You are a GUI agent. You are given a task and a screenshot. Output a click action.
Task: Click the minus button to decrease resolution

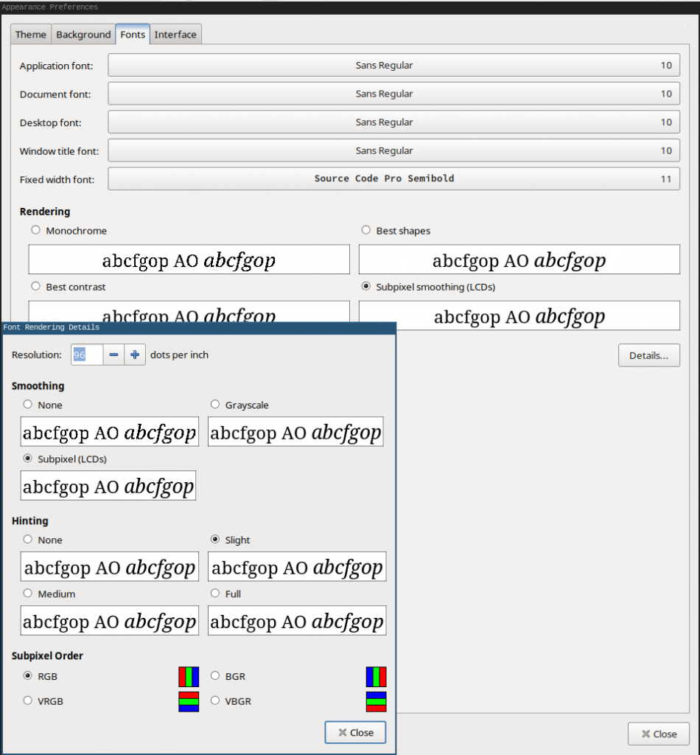(113, 355)
